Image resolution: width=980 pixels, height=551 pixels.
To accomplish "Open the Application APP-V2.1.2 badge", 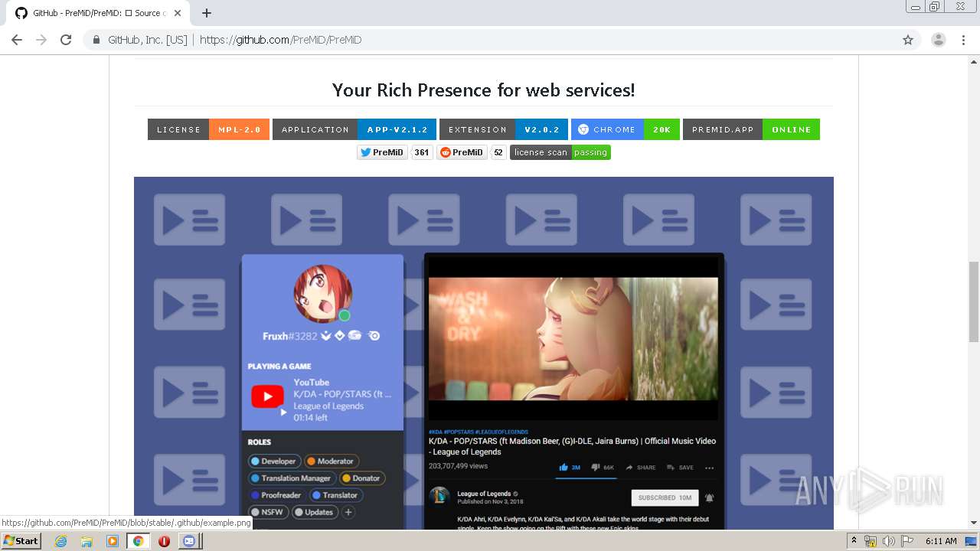I will point(354,129).
